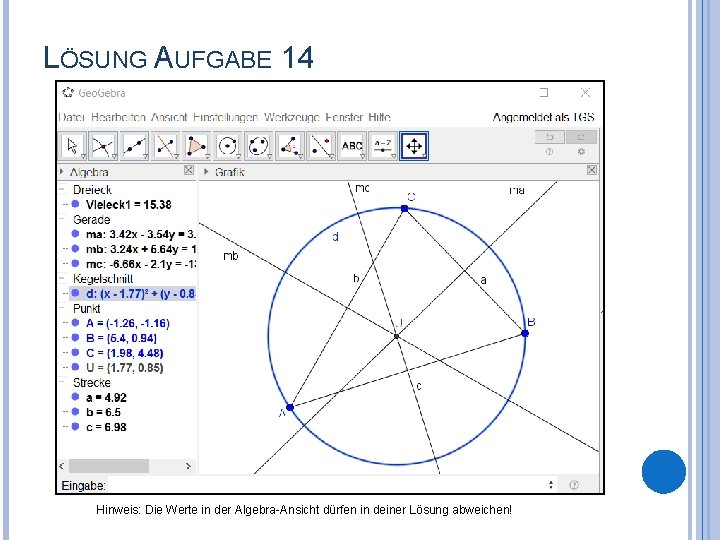Open the toolbar help icon

click(549, 152)
